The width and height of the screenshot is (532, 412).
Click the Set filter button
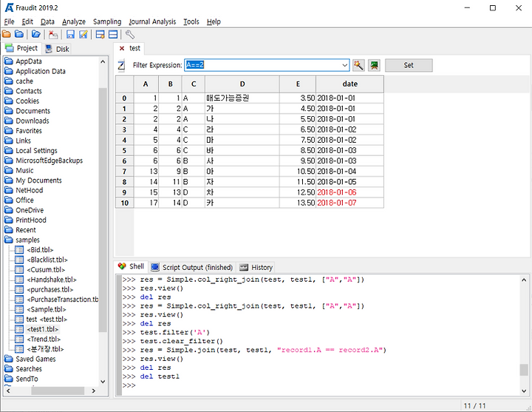point(409,65)
